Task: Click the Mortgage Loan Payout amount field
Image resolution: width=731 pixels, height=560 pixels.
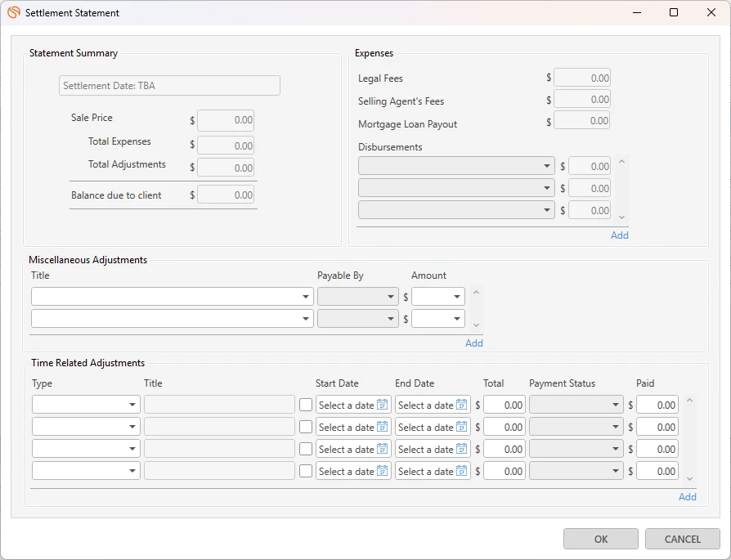Action: (x=582, y=121)
